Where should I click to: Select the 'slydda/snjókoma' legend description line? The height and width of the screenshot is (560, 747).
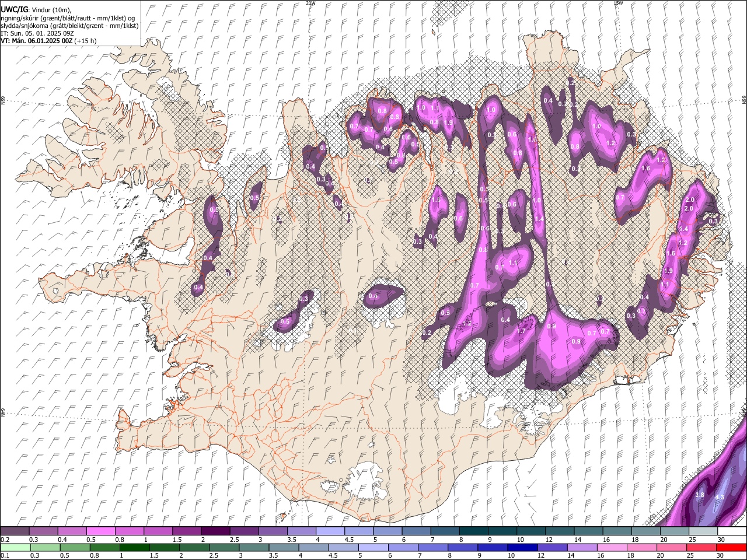coord(69,26)
